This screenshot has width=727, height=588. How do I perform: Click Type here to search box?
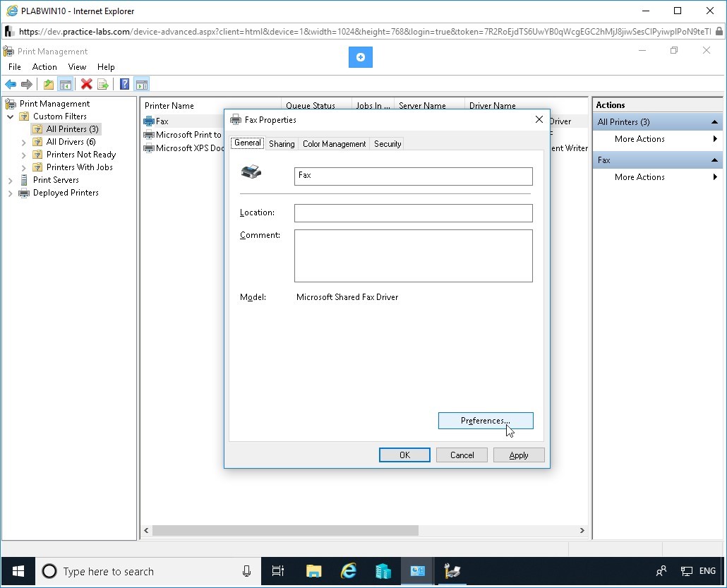[148, 571]
